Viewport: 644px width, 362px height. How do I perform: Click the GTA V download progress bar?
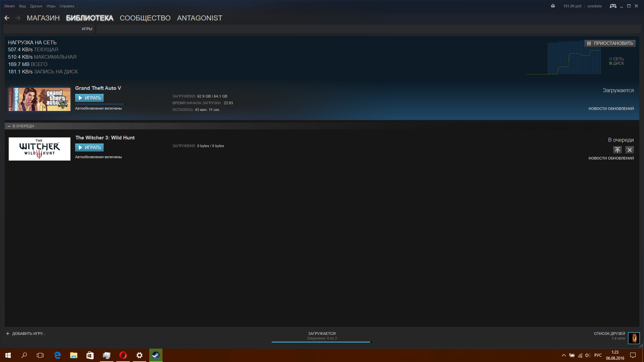pyautogui.click(x=100, y=104)
